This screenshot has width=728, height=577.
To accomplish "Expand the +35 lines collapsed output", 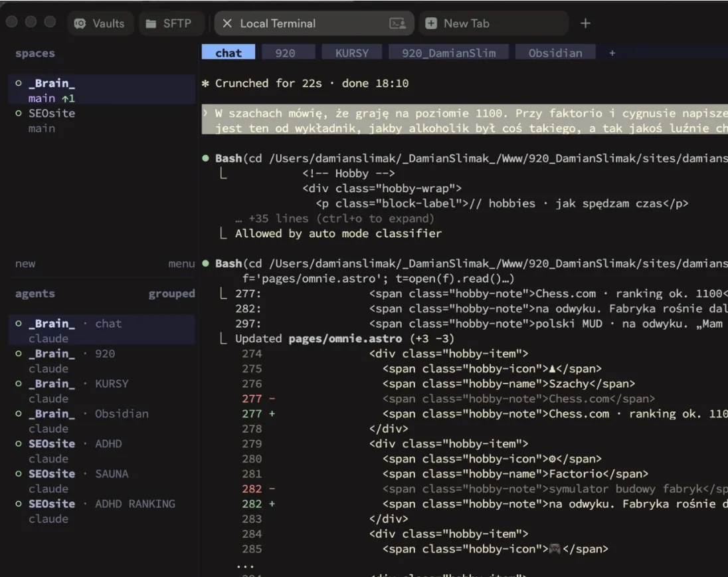I will [x=335, y=218].
